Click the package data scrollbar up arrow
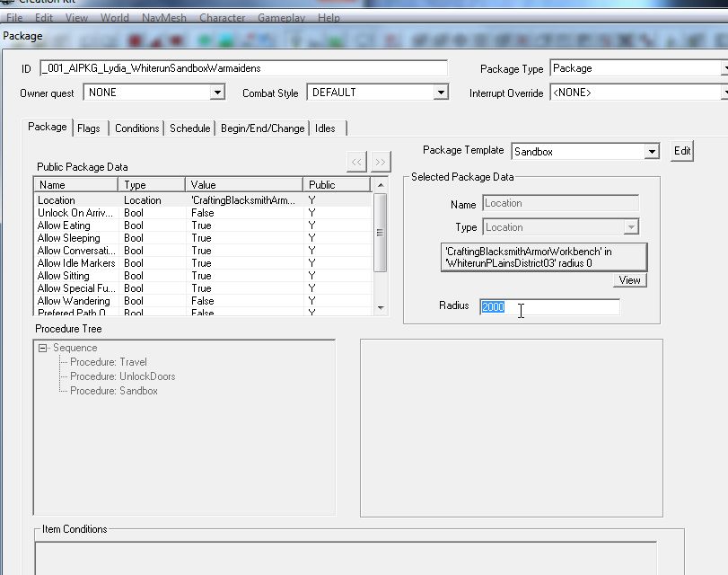The image size is (728, 575). pos(381,185)
